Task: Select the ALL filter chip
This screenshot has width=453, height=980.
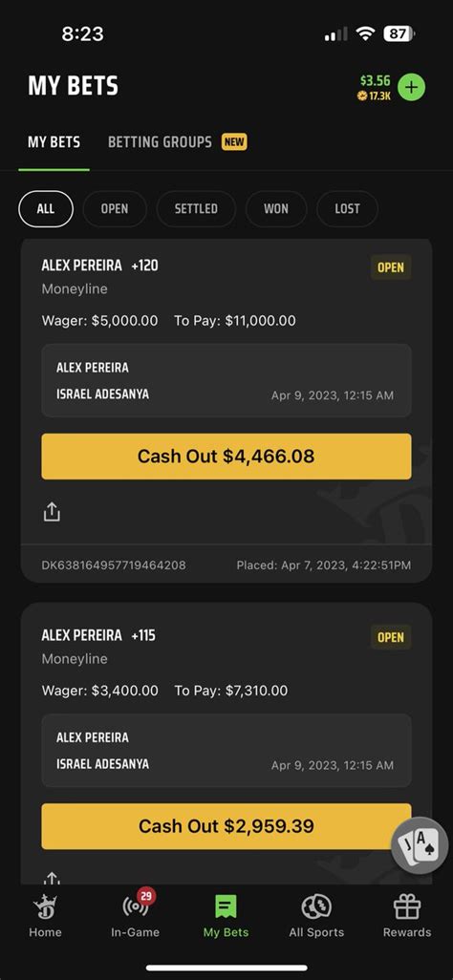Action: [x=46, y=209]
